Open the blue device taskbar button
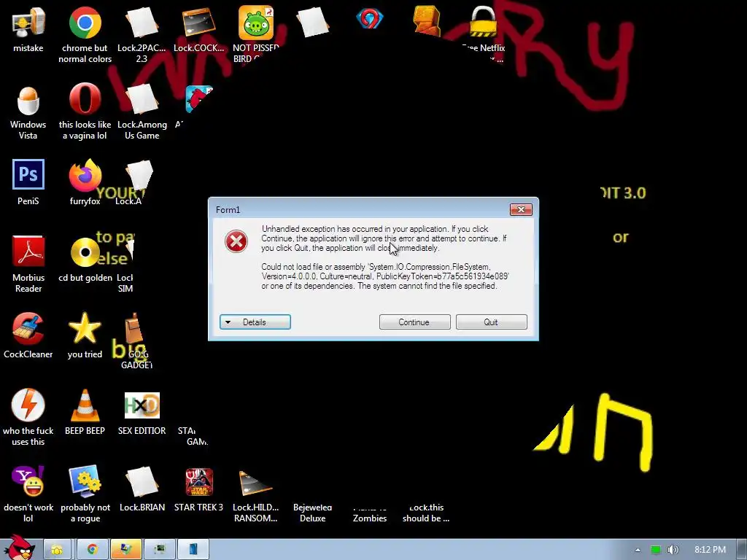 [x=193, y=550]
